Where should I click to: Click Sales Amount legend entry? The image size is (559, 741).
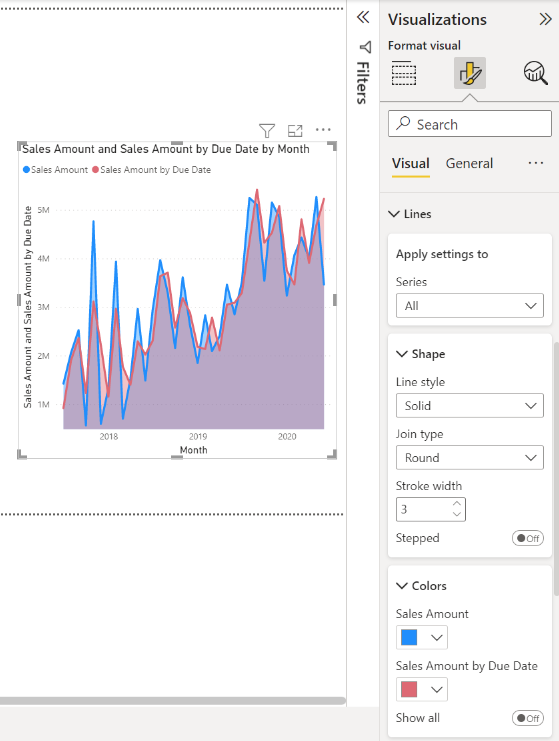click(x=55, y=170)
